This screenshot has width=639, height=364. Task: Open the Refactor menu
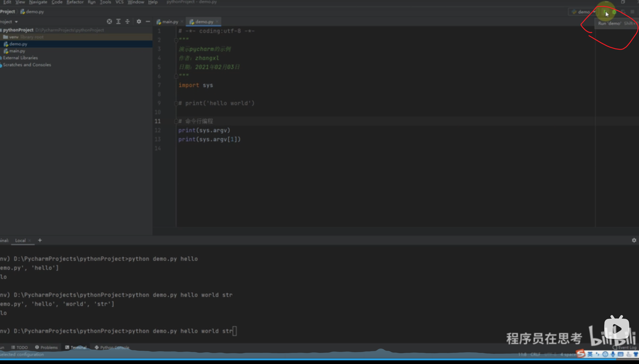point(75,2)
